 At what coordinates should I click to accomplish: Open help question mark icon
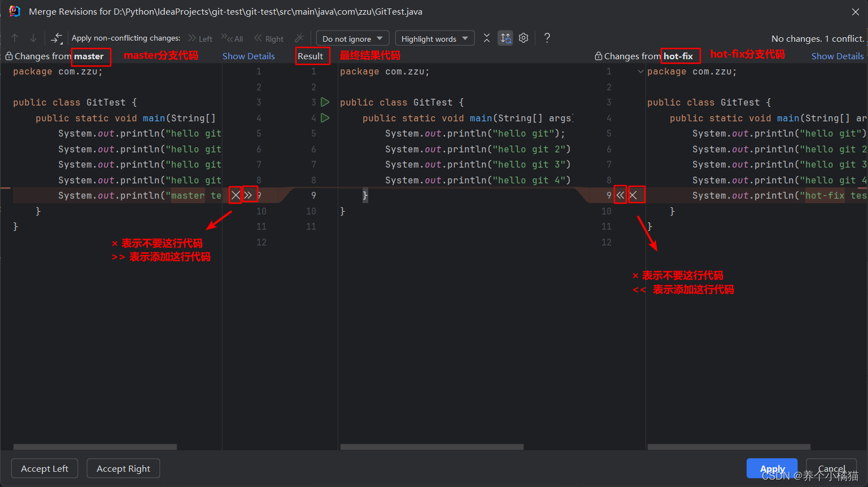pyautogui.click(x=547, y=38)
